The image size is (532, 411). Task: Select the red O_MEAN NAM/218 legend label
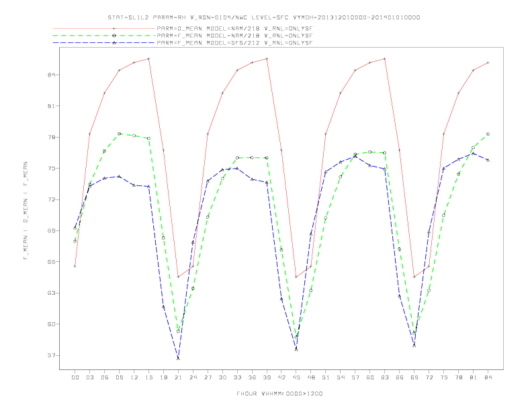point(234,28)
